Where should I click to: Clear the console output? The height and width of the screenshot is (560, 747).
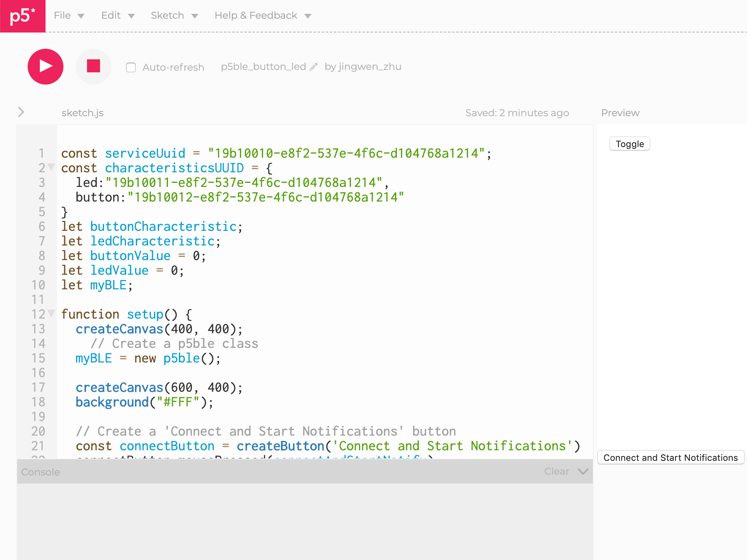point(556,471)
